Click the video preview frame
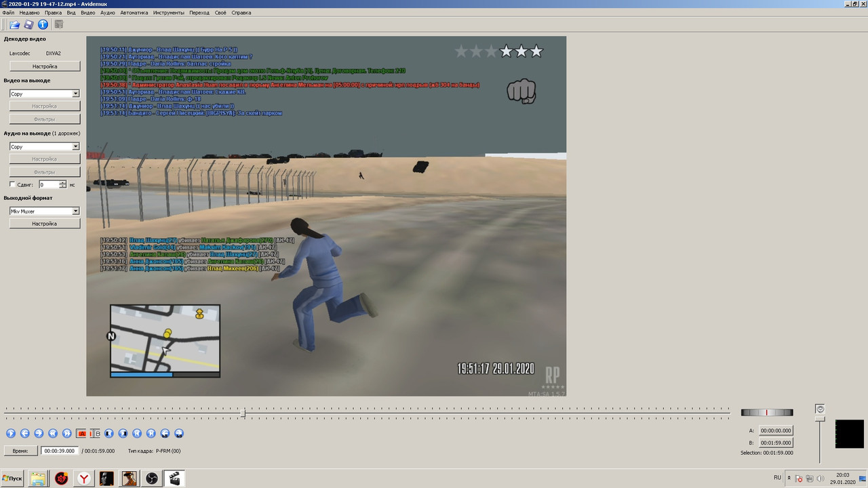Screen dimensions: 868x488 pos(326,216)
